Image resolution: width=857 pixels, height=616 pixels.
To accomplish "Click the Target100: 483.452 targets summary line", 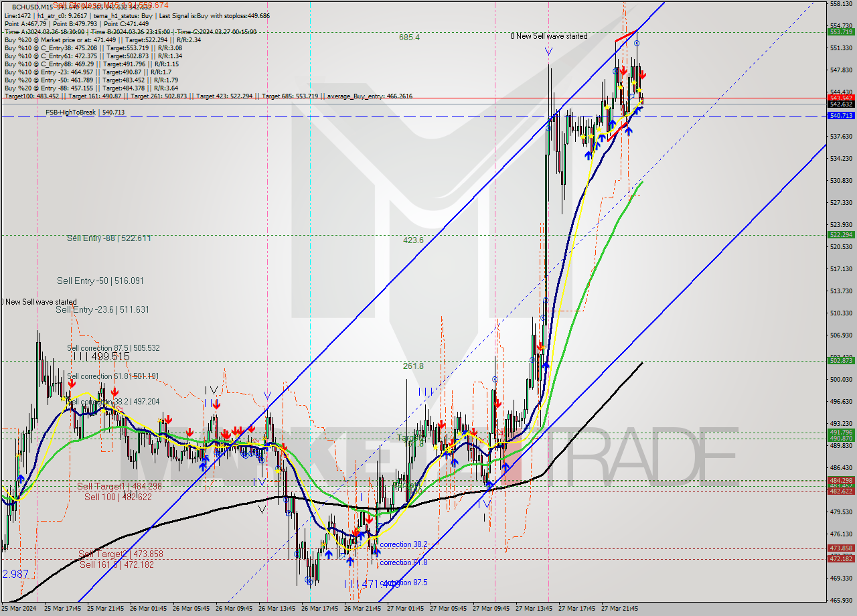I will coord(208,96).
